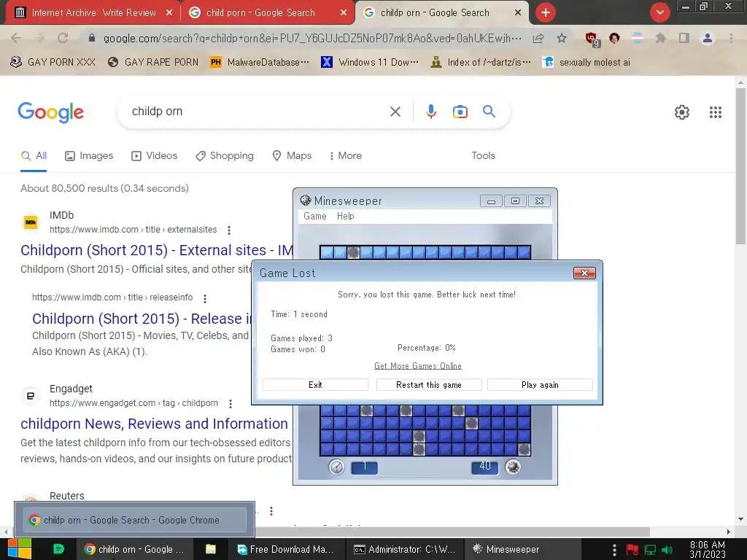The image size is (747, 560).
Task: Switch to the Internet Archive Write Review tab
Action: coord(93,12)
